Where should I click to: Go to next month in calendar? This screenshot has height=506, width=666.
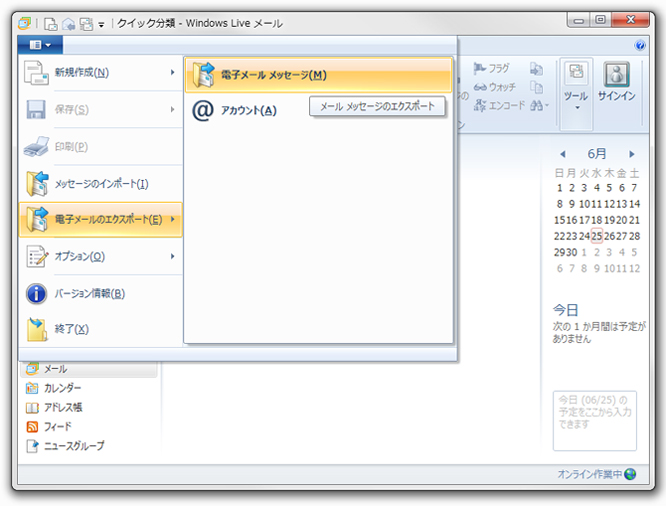click(632, 154)
